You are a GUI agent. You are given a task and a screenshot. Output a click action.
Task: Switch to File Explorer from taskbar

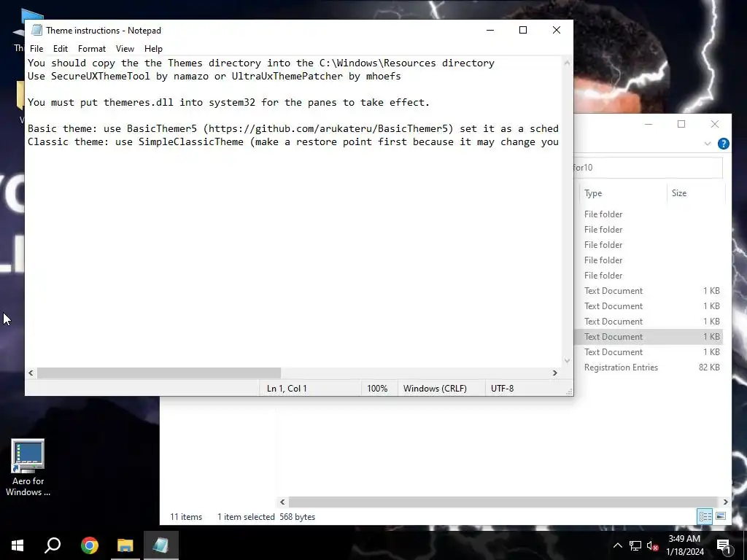125,545
